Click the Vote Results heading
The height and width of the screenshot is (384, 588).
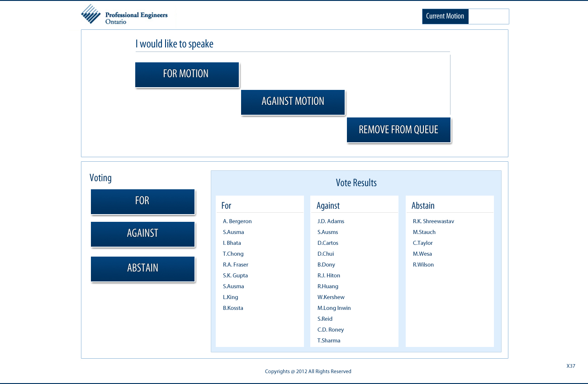[356, 183]
